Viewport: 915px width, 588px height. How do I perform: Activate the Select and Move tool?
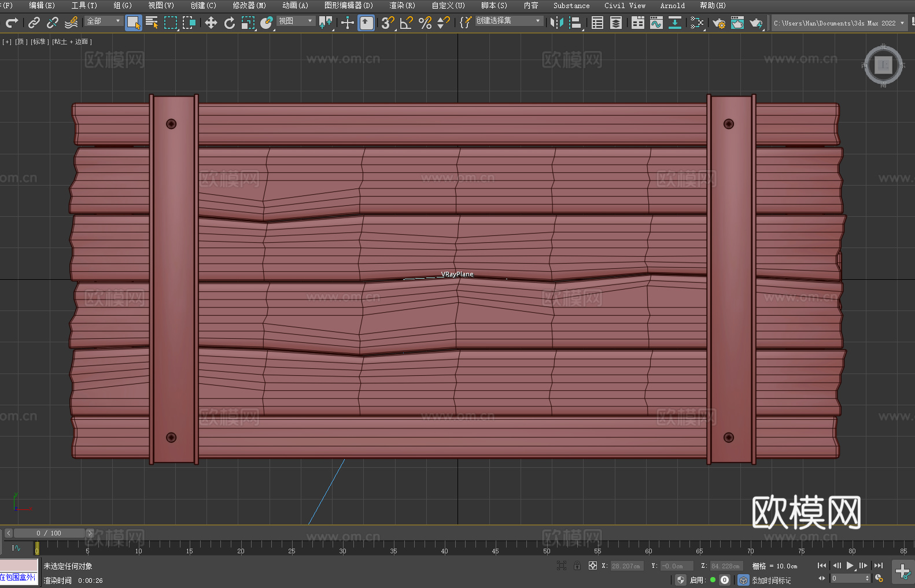[211, 23]
